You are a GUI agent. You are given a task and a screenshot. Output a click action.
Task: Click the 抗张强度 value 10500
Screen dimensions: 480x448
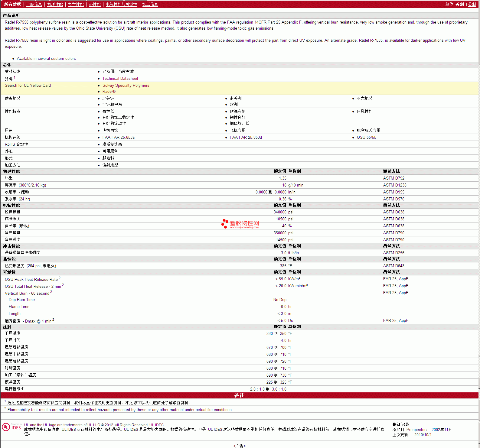pos(281,219)
